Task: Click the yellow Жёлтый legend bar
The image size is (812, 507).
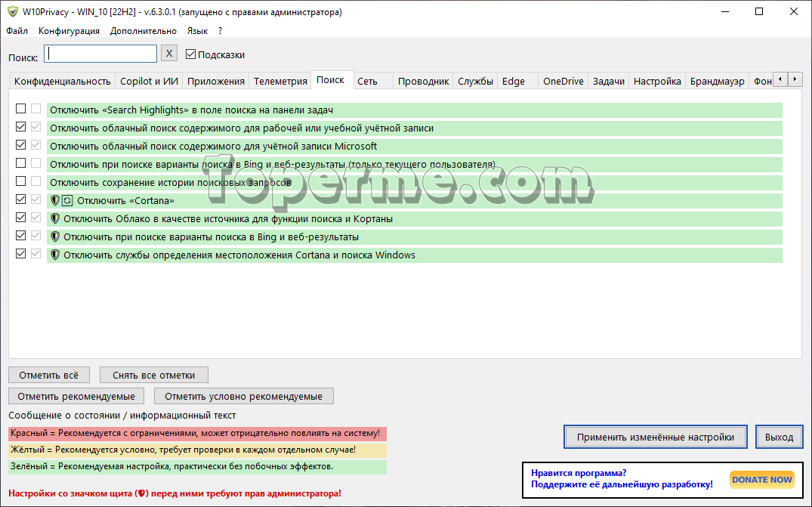Action: tap(197, 450)
